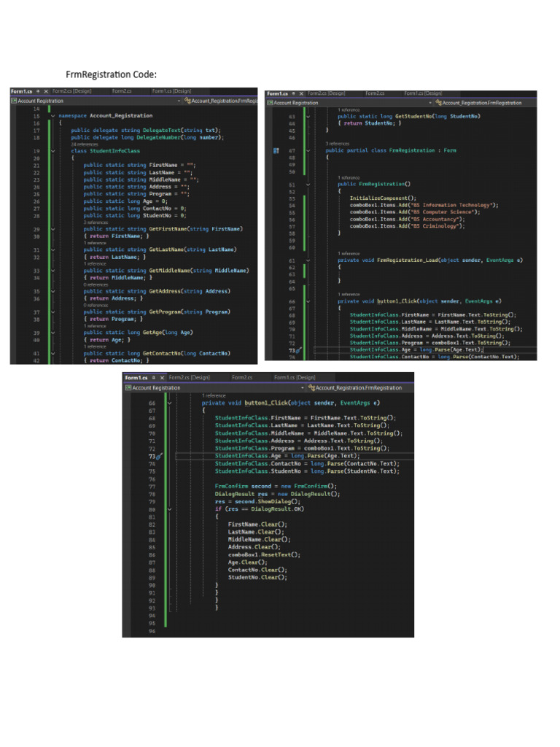The height and width of the screenshot is (747, 560).
Task: Collapse the StudentInfoClass definition
Action: tap(52, 151)
